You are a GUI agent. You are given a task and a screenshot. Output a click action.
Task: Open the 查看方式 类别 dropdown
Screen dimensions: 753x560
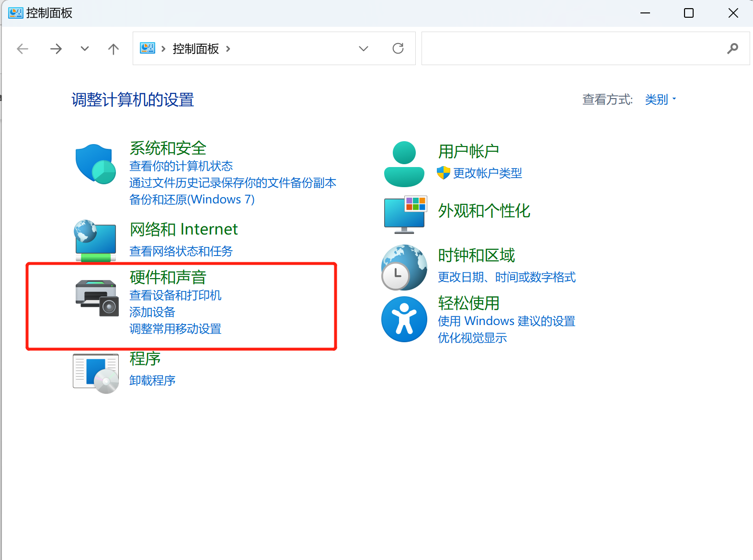661,100
